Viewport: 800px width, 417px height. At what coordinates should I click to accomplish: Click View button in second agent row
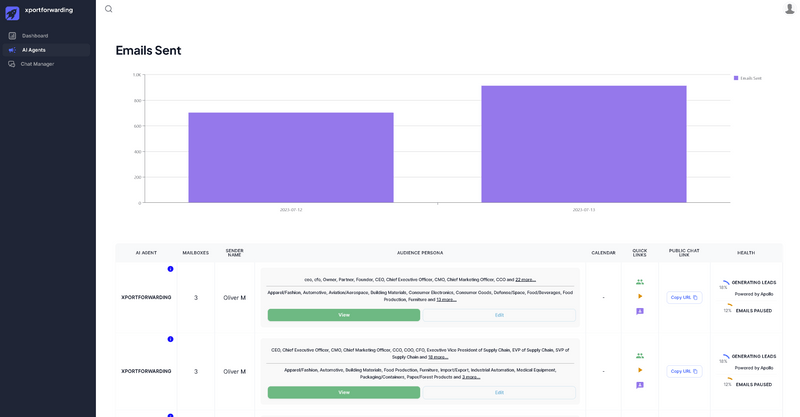(344, 393)
